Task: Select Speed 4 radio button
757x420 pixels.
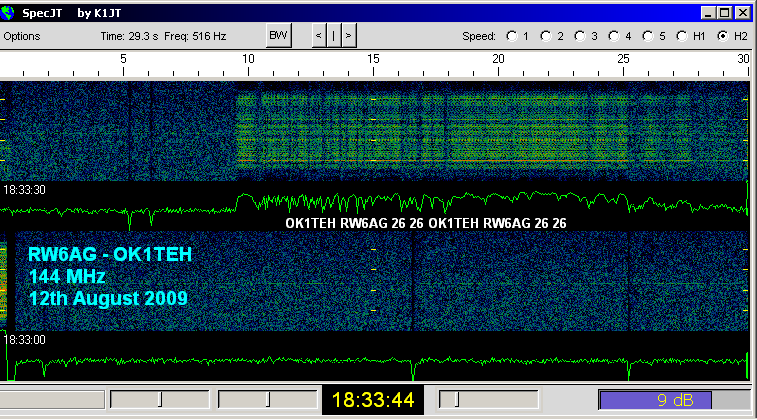Action: click(x=614, y=36)
